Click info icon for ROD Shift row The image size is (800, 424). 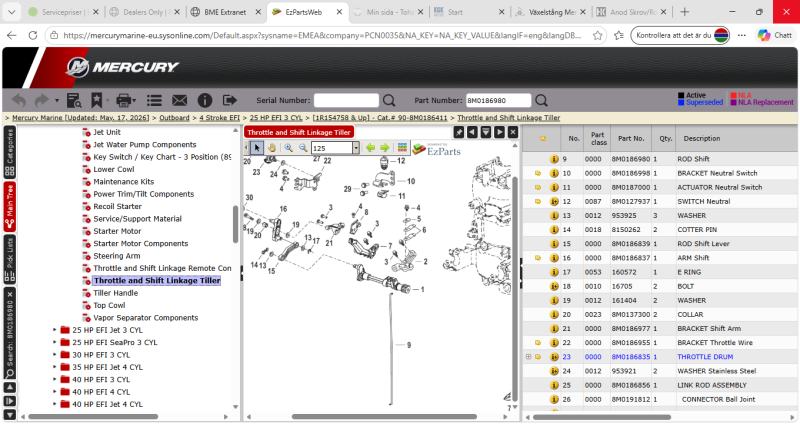pyautogui.click(x=554, y=159)
